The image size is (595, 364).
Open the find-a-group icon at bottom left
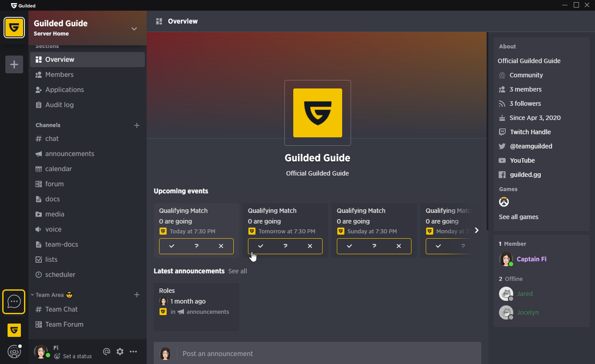14,352
